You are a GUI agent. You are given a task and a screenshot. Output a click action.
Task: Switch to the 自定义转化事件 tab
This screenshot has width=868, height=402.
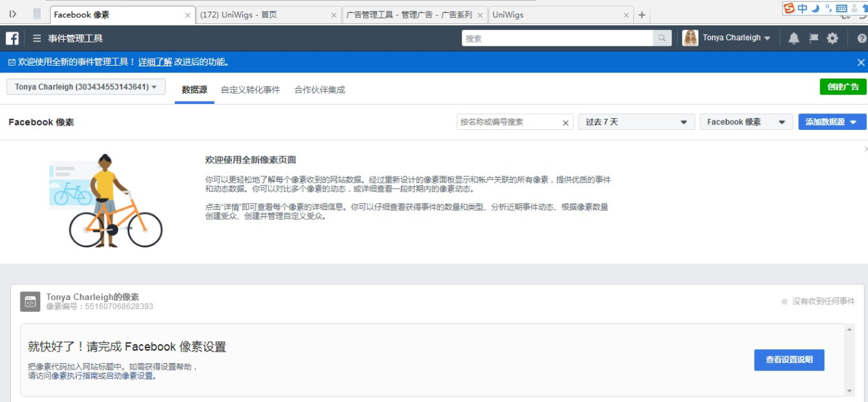point(250,90)
